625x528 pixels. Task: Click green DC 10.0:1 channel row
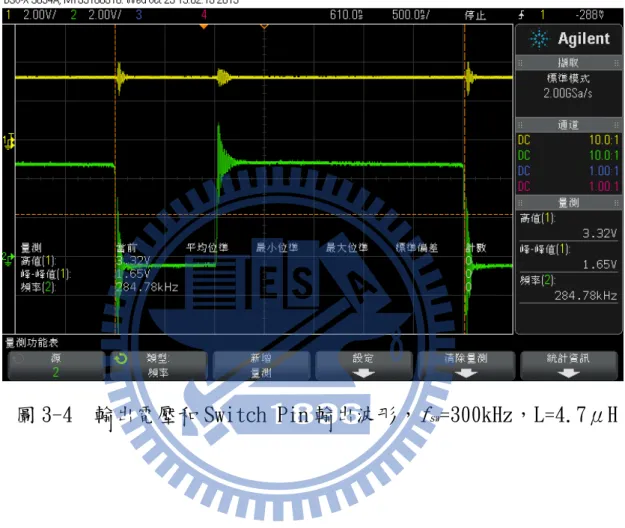click(x=568, y=155)
